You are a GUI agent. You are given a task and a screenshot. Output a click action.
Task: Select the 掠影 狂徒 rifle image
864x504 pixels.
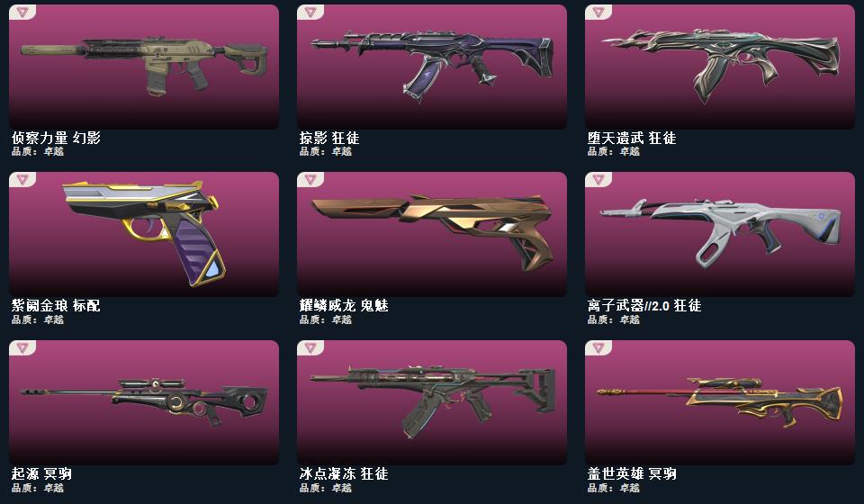pyautogui.click(x=431, y=65)
